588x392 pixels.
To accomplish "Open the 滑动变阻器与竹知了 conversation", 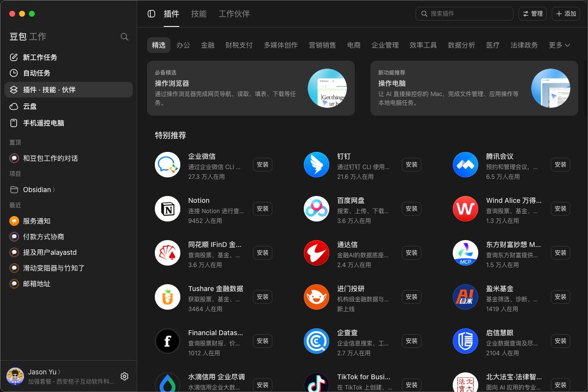I will tap(69, 268).
